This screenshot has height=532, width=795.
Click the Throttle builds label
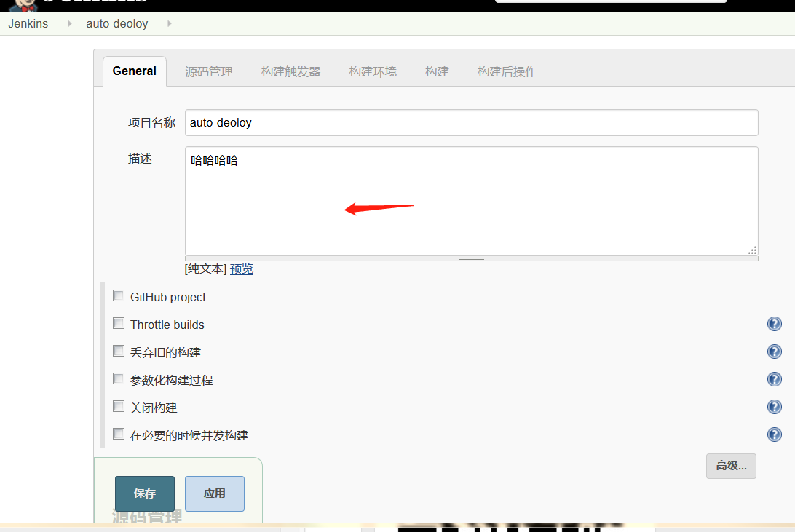pos(167,325)
